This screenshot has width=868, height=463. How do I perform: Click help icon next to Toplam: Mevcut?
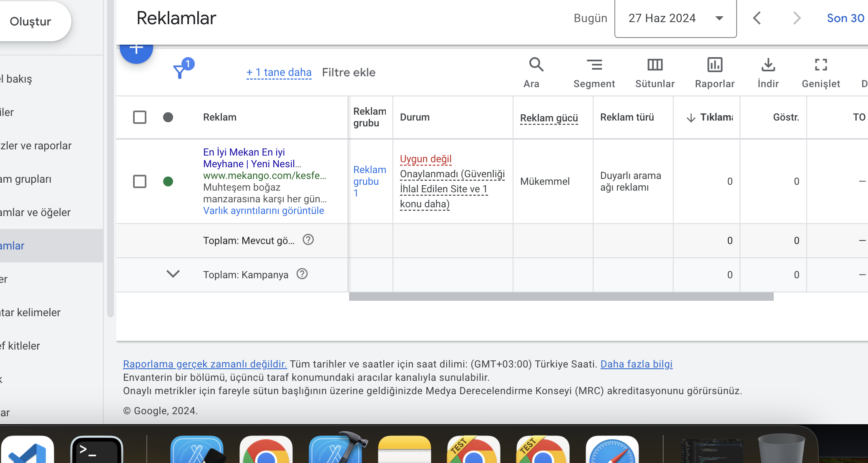tap(308, 240)
